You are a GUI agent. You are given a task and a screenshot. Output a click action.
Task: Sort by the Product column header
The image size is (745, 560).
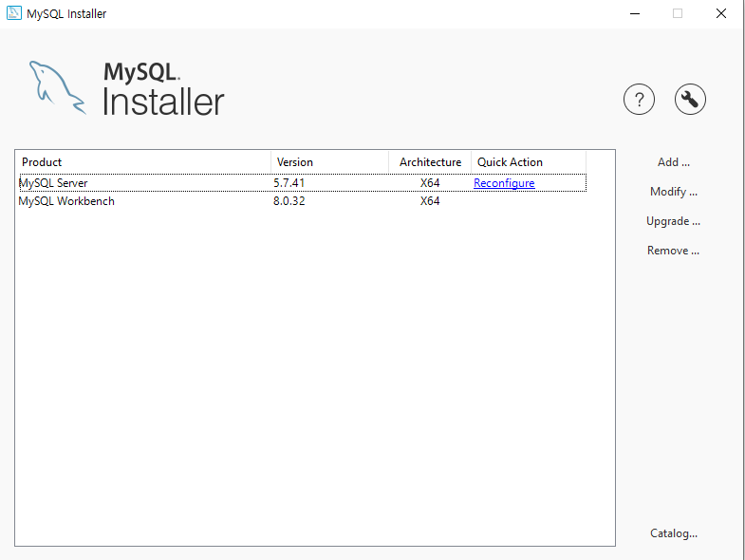pos(144,162)
